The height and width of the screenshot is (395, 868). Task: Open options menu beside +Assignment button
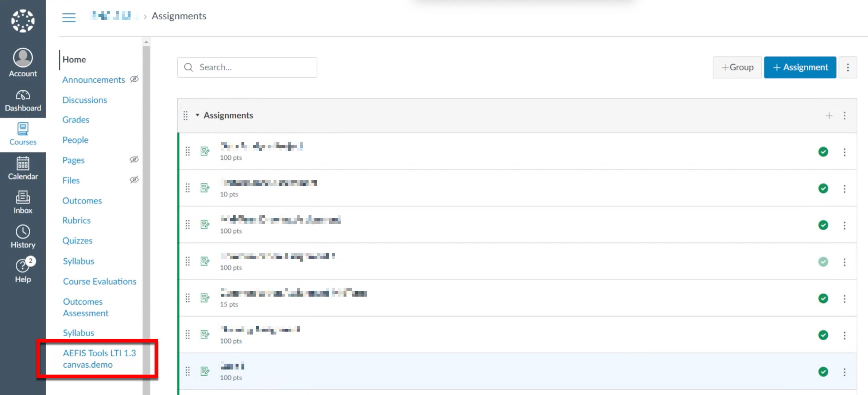point(848,67)
